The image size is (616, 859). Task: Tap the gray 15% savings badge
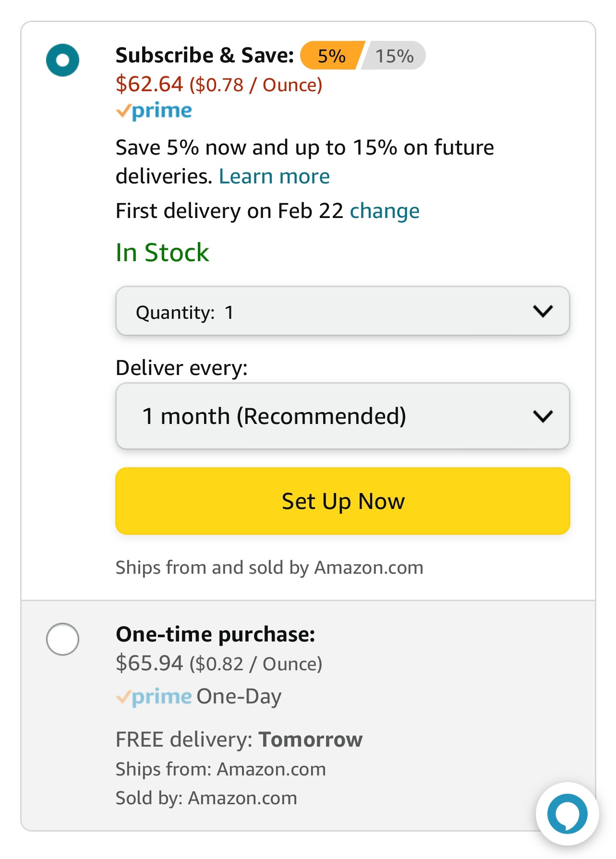click(394, 56)
